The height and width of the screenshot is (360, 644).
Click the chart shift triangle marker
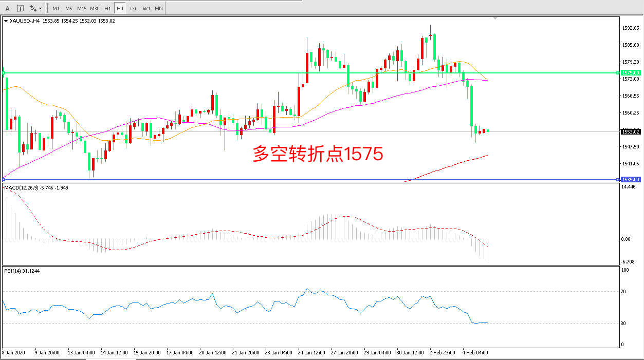click(495, 18)
